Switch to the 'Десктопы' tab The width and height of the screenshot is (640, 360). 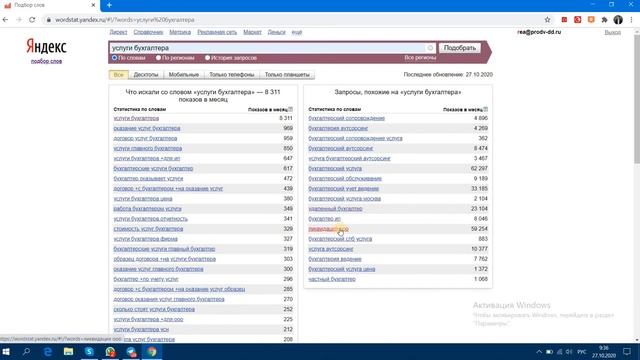[146, 75]
